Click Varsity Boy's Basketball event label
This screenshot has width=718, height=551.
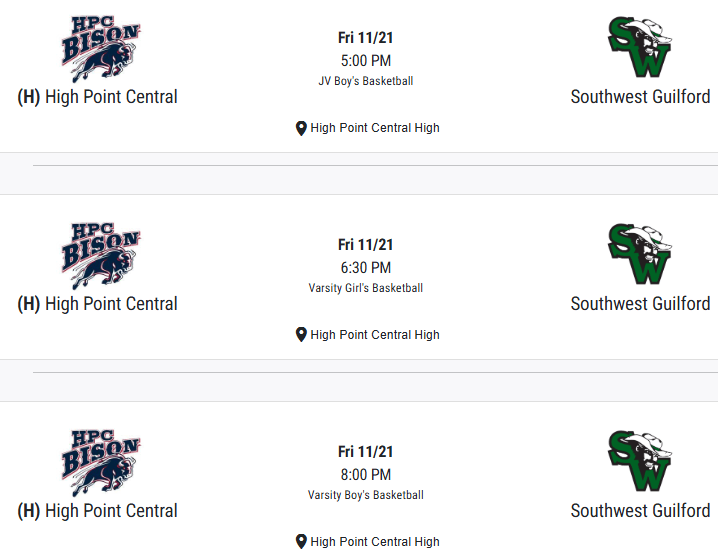365,495
